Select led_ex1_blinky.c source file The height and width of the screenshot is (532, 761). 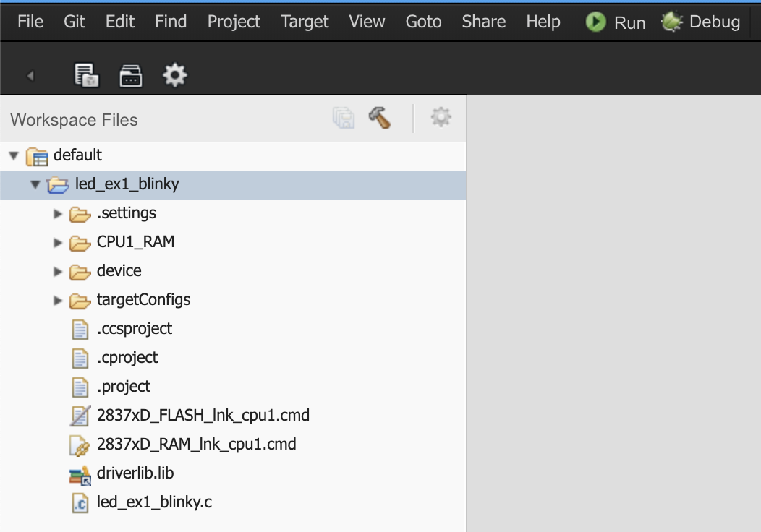click(154, 502)
